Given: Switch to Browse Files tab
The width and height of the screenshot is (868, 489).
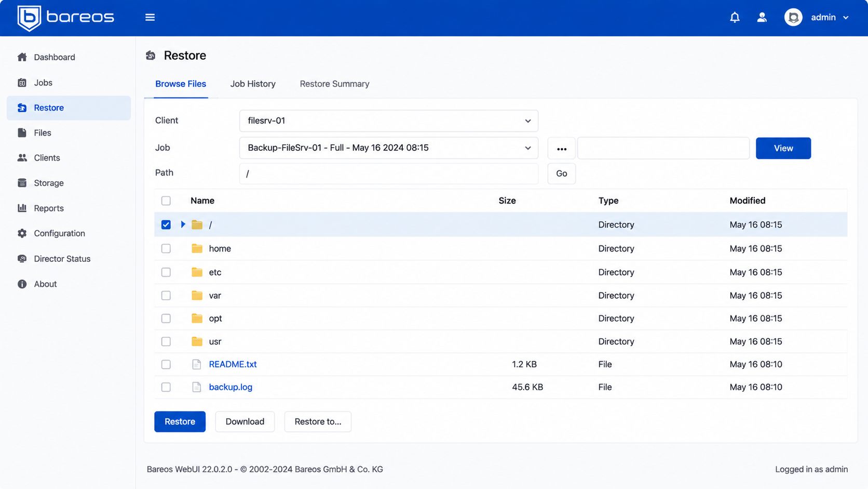Looking at the screenshot, I should [x=181, y=84].
